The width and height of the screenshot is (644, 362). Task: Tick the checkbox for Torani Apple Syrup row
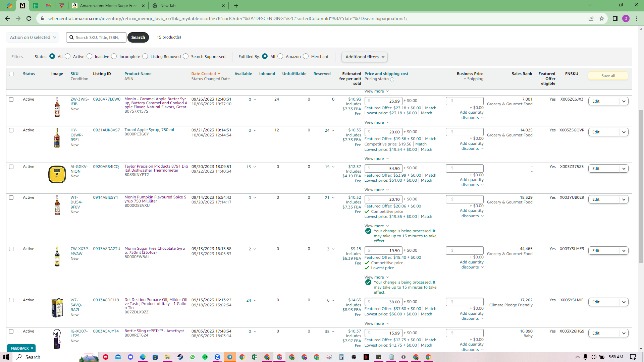[11, 130]
